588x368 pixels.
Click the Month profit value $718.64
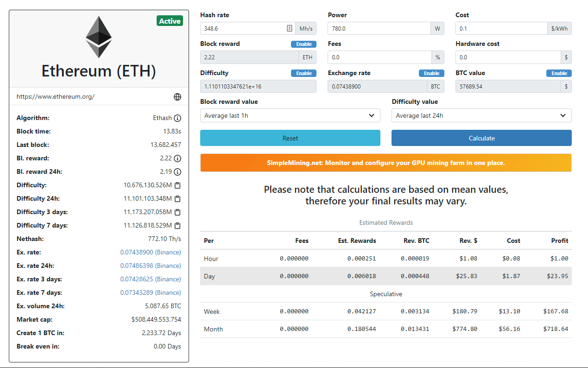click(556, 329)
